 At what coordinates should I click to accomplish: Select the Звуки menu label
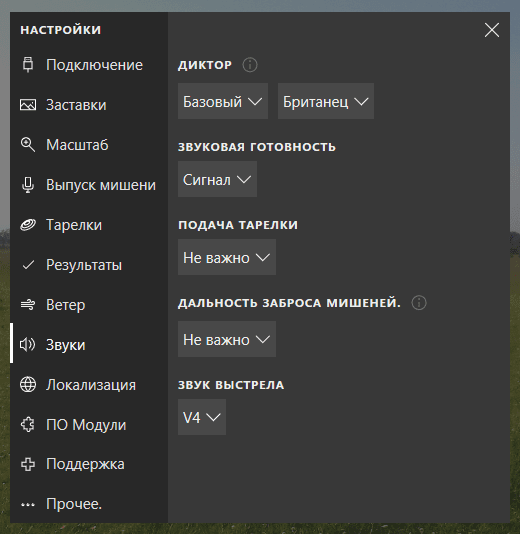(66, 345)
